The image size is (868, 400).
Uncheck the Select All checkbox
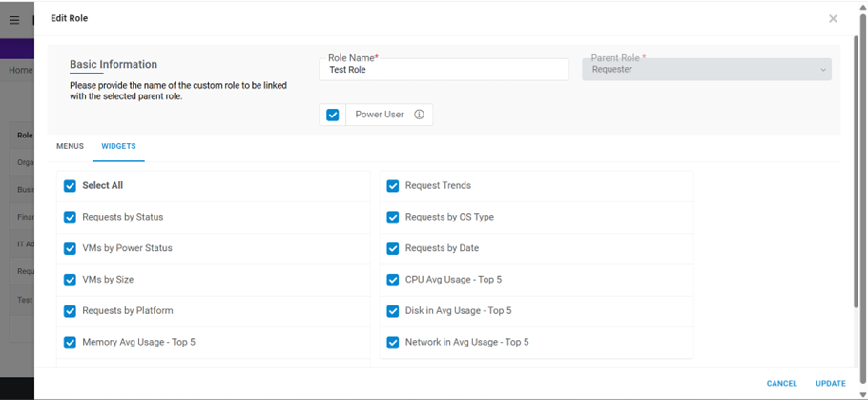point(70,186)
